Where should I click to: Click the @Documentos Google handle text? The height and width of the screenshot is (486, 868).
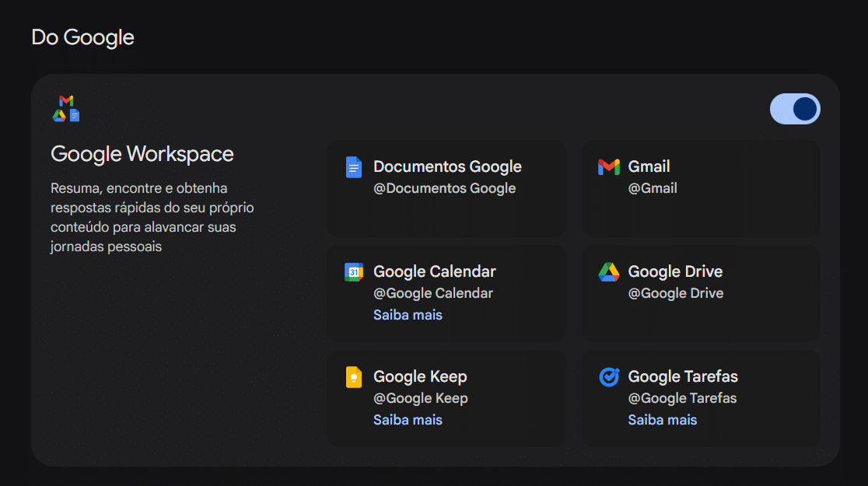[x=445, y=188]
